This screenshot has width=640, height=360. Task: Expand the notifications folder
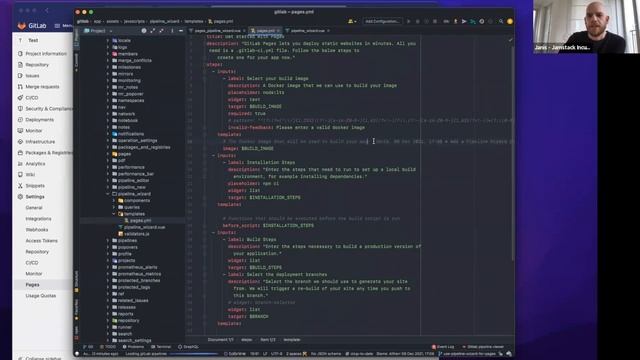point(108,134)
